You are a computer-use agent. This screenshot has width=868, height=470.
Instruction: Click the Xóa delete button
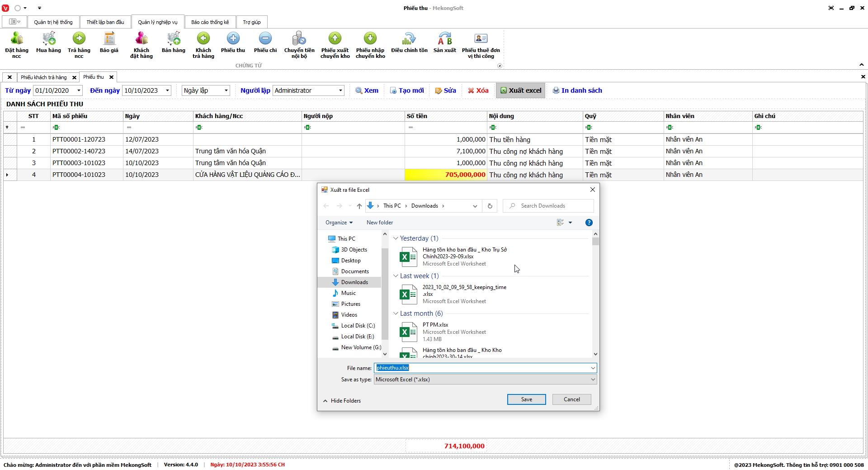[478, 90]
